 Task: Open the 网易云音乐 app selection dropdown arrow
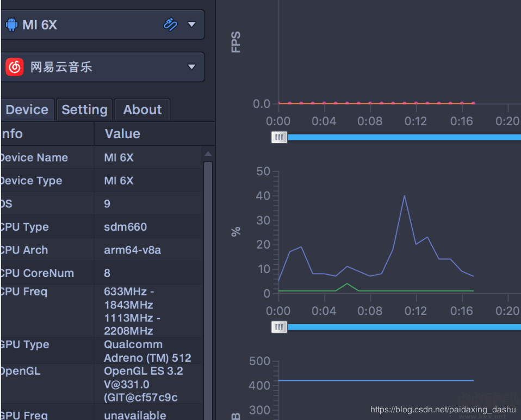(x=191, y=67)
